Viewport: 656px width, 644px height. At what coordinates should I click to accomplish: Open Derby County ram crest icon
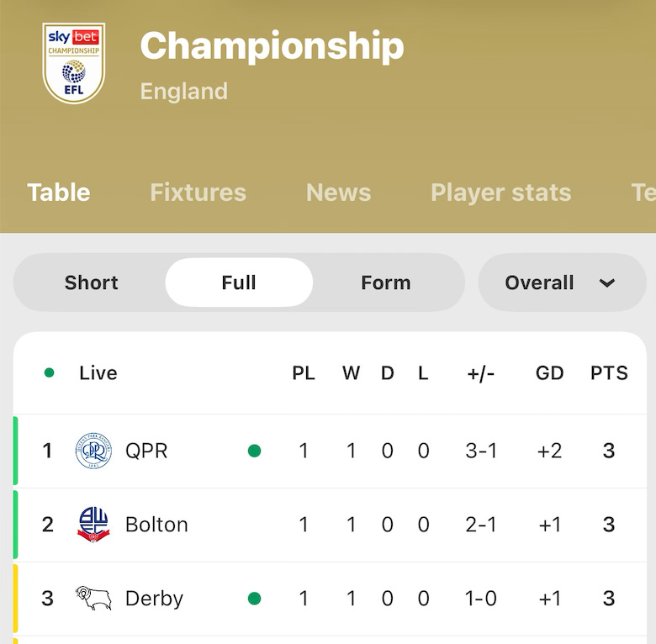93,598
